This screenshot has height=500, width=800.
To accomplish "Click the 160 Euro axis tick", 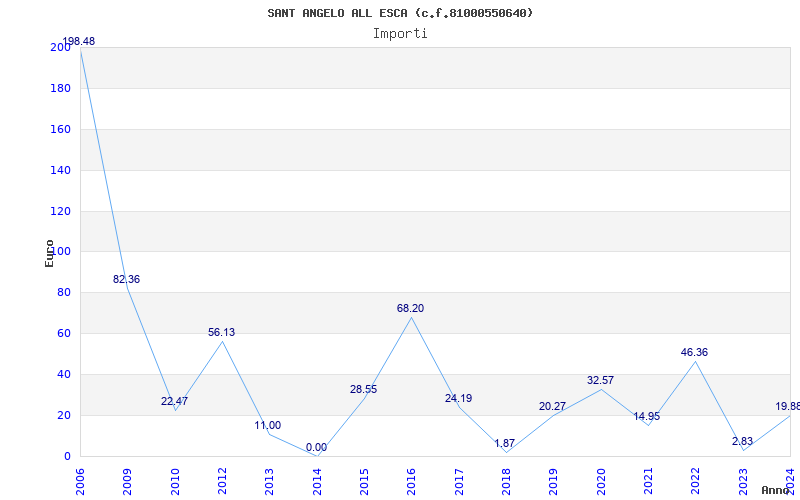I will [x=60, y=129].
